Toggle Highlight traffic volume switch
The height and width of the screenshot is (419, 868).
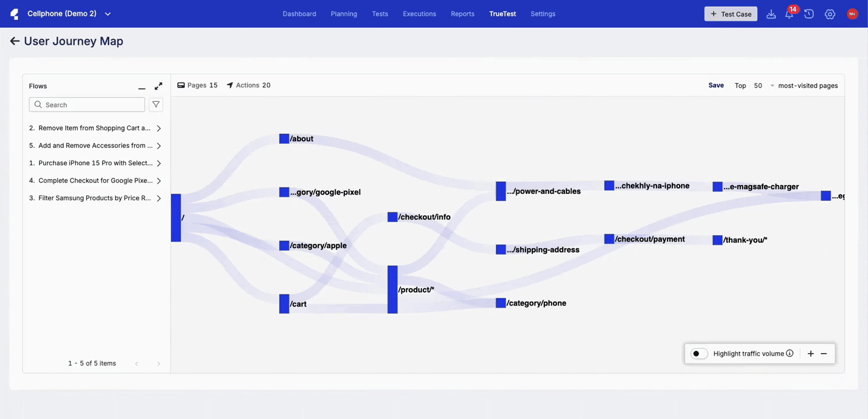(x=699, y=353)
